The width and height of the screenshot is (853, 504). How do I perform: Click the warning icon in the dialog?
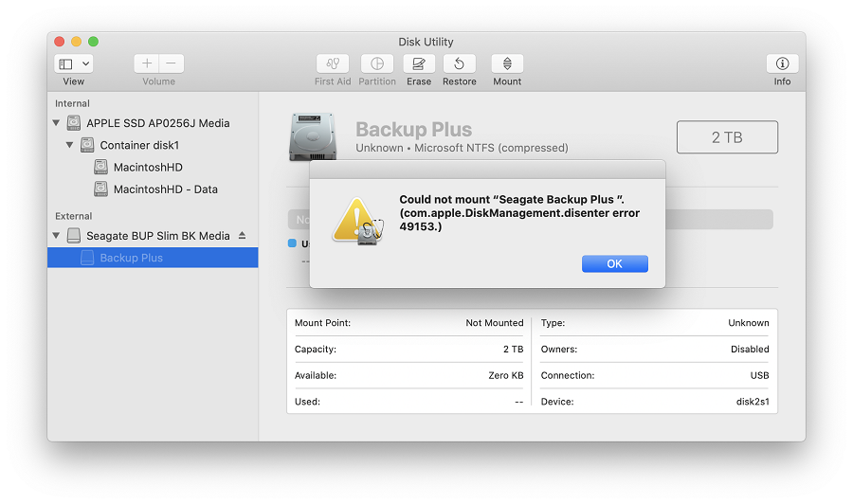358,221
